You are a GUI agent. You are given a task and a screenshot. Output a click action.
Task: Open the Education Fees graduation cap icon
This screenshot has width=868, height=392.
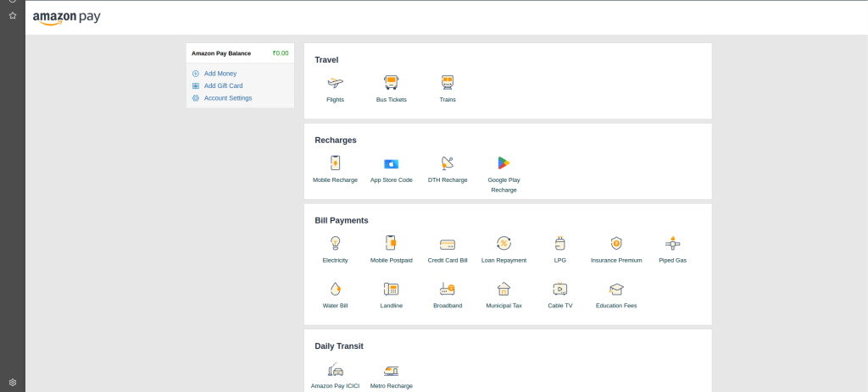tap(616, 289)
